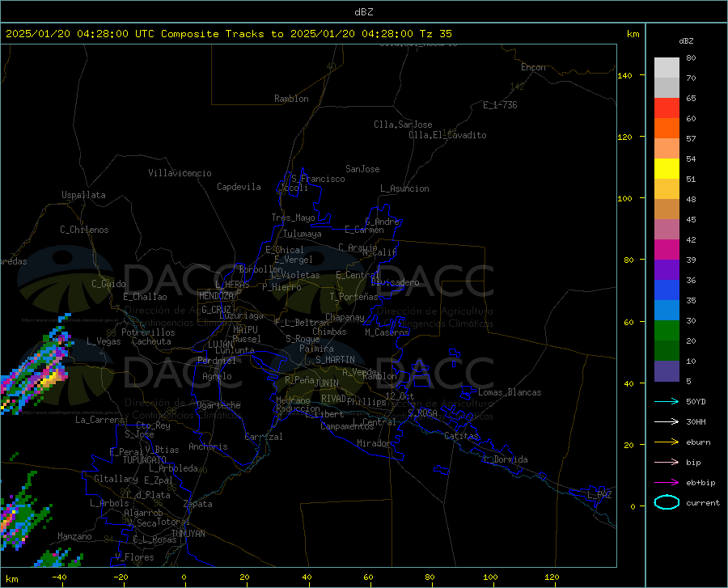Click the TUNUYAN map label
Image resolution: width=728 pixels, height=588 pixels.
(x=188, y=534)
